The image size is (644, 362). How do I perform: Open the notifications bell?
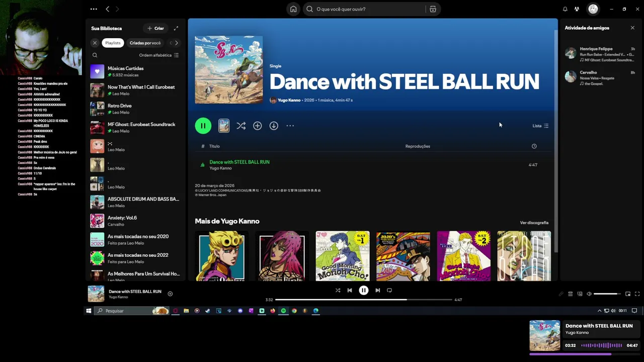pos(565,9)
